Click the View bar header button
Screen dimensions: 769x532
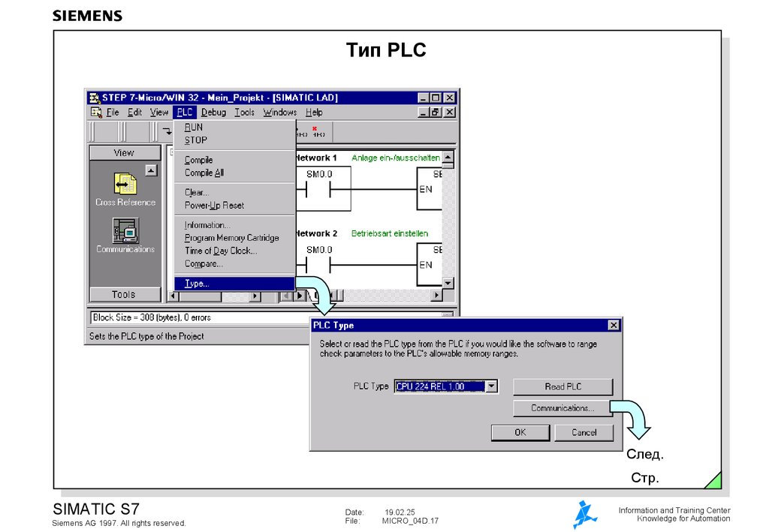(x=125, y=153)
